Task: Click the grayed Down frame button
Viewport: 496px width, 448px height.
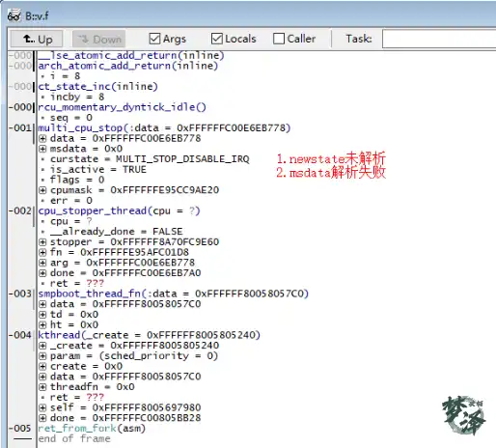Action: tap(98, 39)
